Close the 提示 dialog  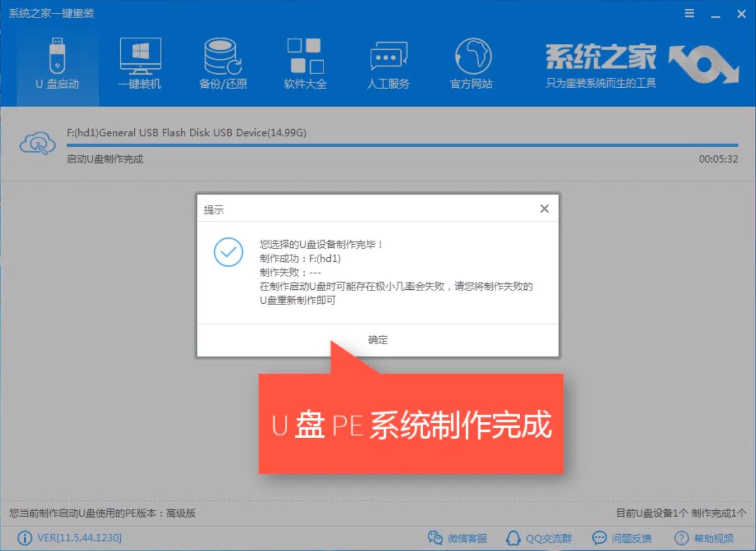pyautogui.click(x=544, y=208)
